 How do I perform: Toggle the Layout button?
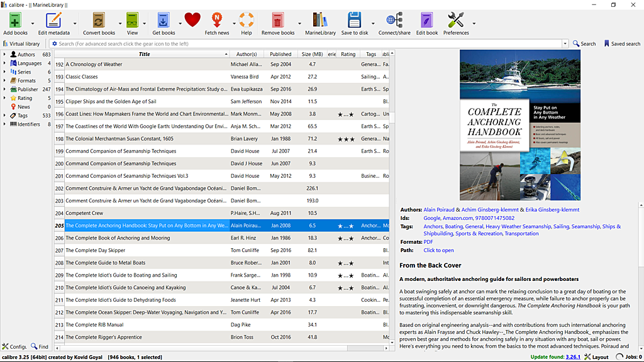(596, 357)
